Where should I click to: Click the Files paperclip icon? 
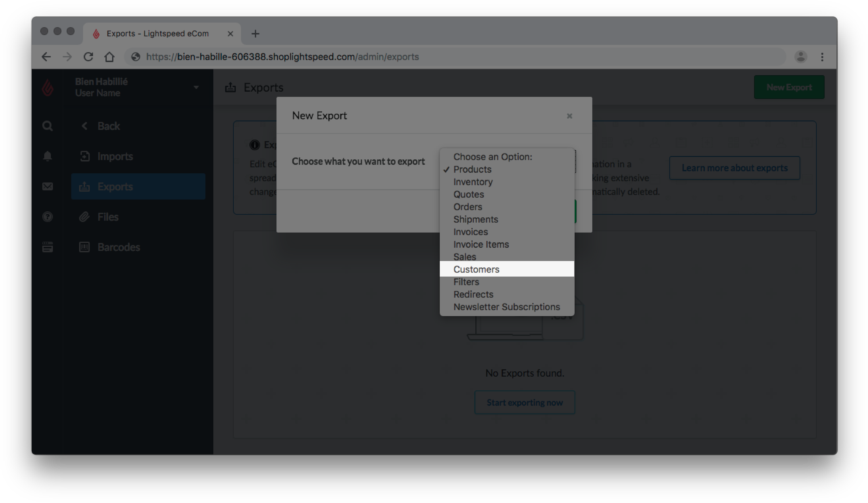84,217
